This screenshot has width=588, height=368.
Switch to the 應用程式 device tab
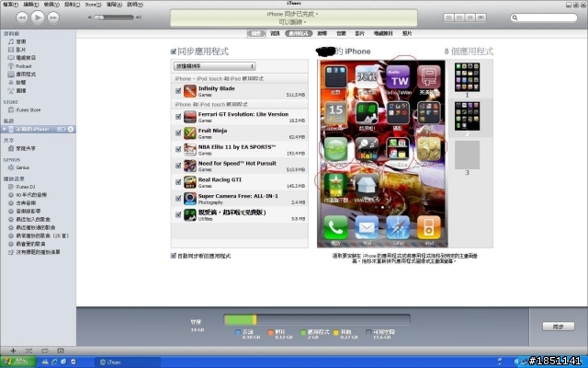299,33
